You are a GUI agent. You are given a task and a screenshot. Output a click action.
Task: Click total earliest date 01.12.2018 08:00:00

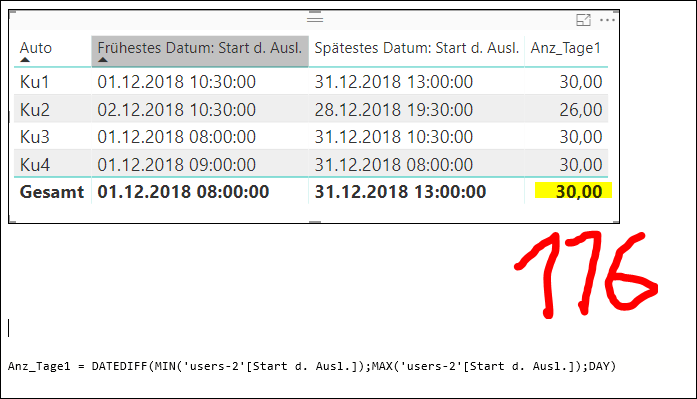click(183, 192)
